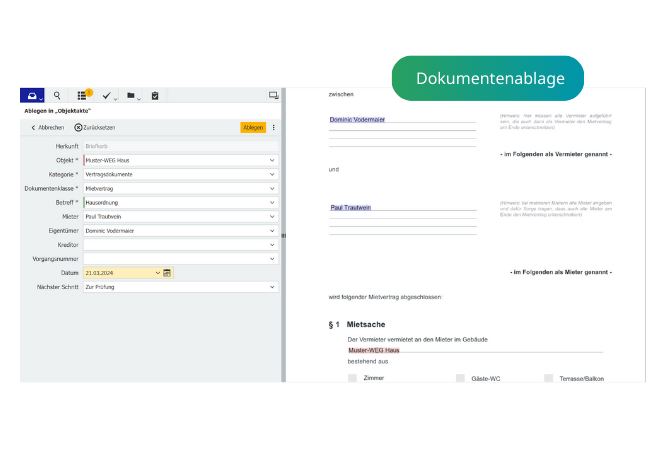Image resolution: width=666 pixels, height=450 pixels.
Task: Open the calendar picker beside Datum
Action: pyautogui.click(x=167, y=273)
